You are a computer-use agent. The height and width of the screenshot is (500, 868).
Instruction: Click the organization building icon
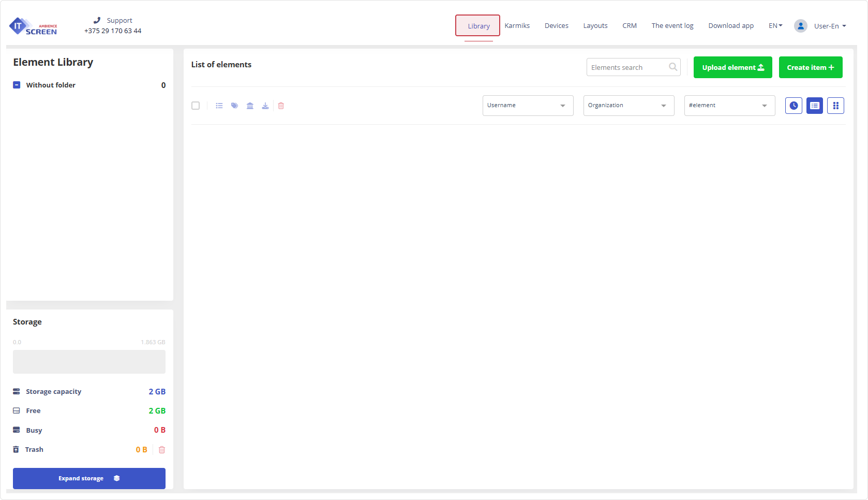coord(250,106)
